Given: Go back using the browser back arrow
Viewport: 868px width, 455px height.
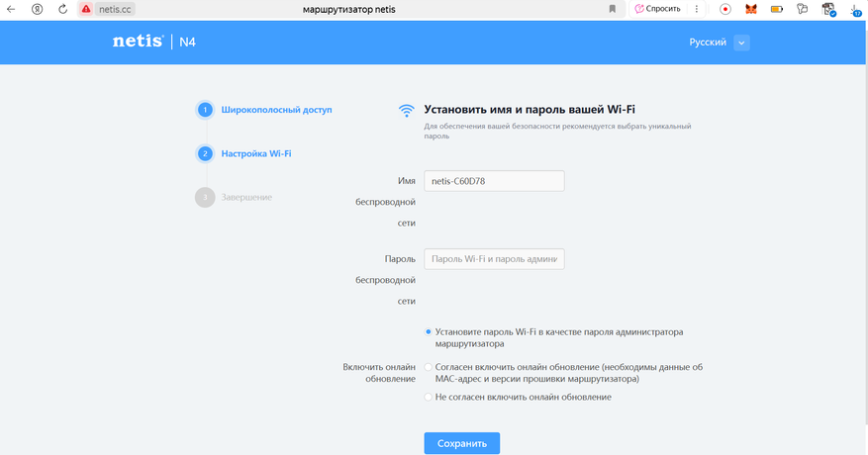Looking at the screenshot, I should 11,9.
